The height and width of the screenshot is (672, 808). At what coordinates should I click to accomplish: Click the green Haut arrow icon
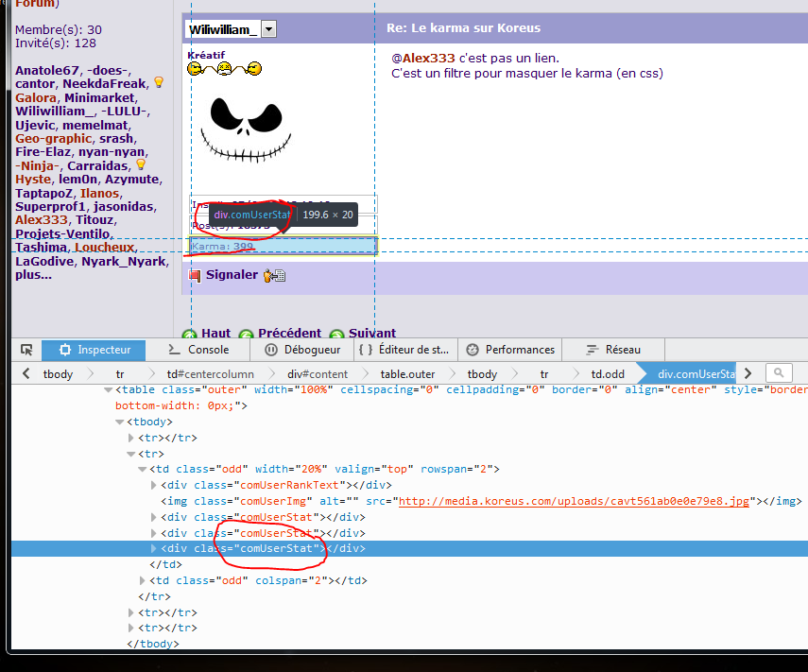coord(189,335)
